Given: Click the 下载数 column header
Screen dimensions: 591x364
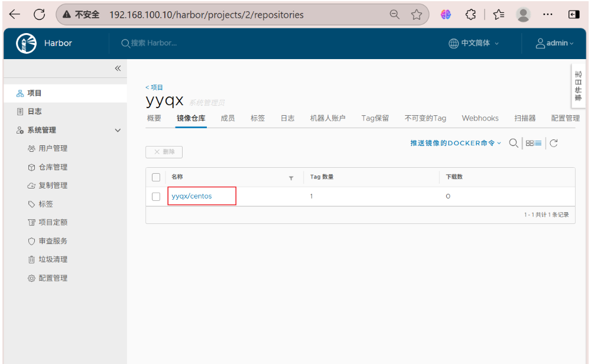Looking at the screenshot, I should 454,177.
